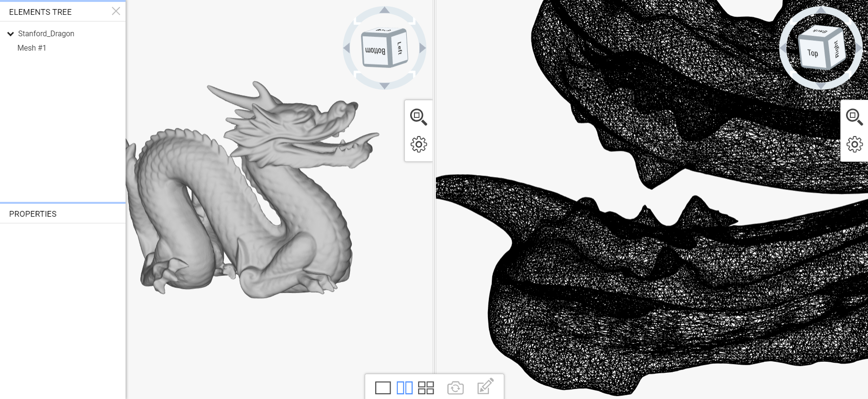Click the Bottom face of left view cube

[x=375, y=51]
